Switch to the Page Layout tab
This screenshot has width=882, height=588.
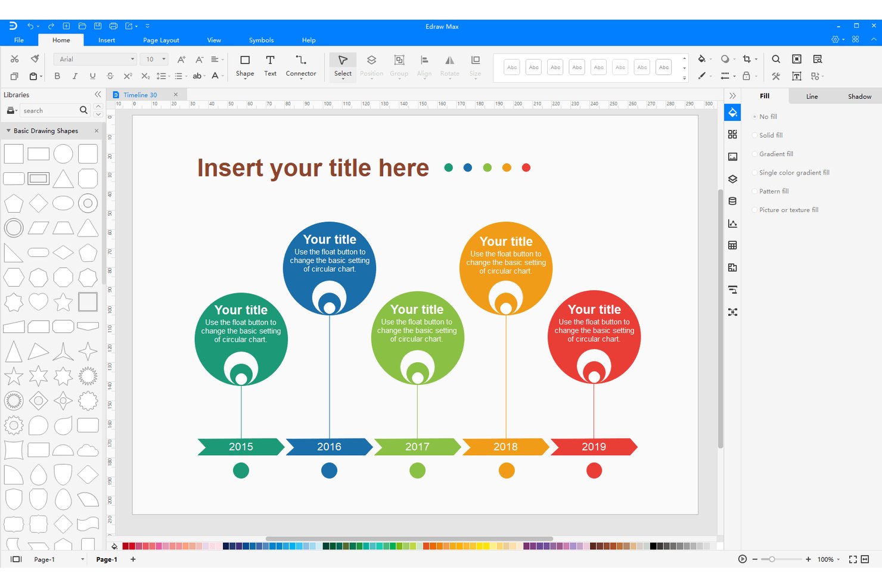(x=161, y=40)
